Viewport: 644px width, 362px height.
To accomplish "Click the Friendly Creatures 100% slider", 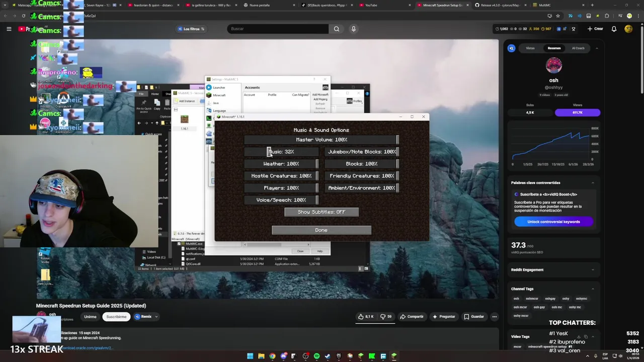I will click(362, 176).
